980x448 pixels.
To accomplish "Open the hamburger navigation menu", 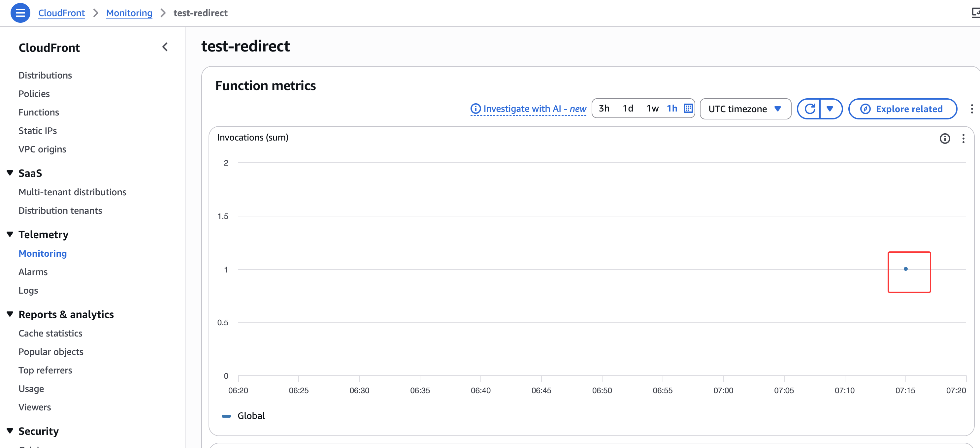I will point(20,13).
